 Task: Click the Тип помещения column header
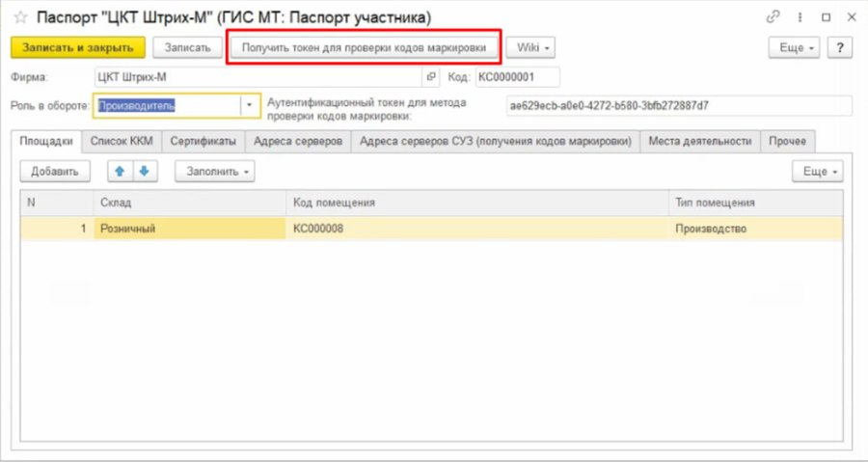pyautogui.click(x=756, y=204)
